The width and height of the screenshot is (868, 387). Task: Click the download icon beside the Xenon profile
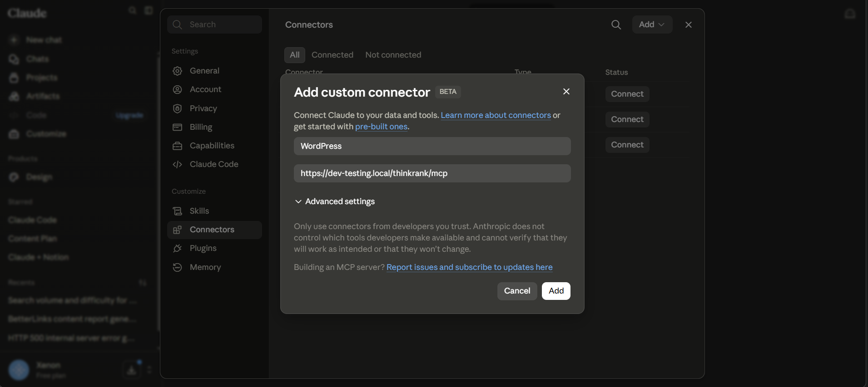tap(132, 370)
